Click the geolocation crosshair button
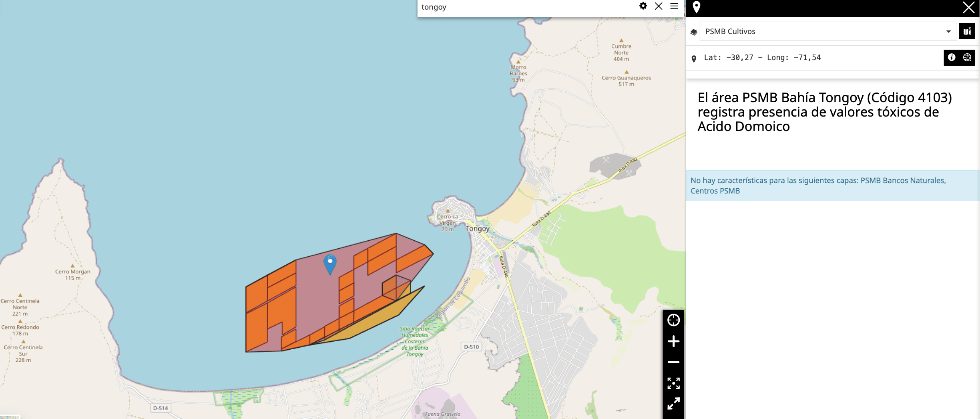Screen dimensions: 980x419 tap(673, 320)
